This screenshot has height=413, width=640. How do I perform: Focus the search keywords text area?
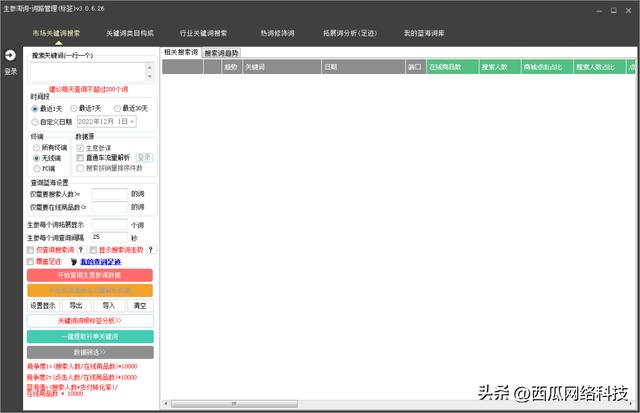point(88,72)
